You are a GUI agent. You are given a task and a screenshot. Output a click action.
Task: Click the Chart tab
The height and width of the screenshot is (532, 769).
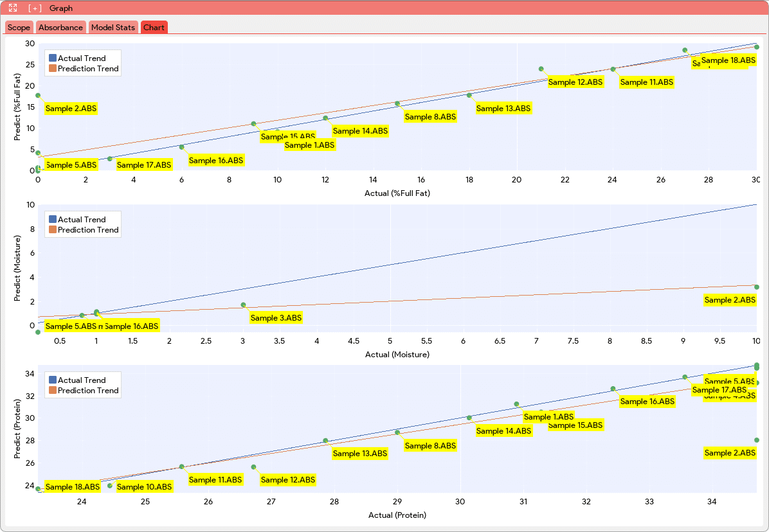[154, 28]
